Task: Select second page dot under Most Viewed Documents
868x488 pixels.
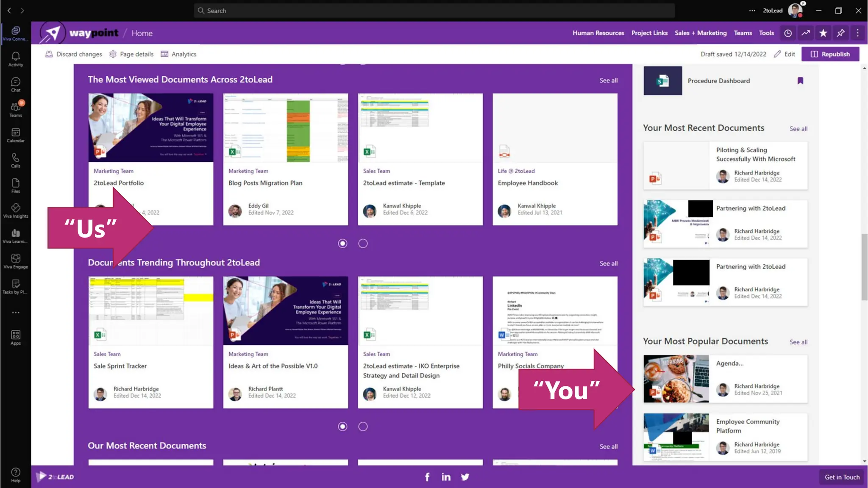Action: [x=363, y=244]
